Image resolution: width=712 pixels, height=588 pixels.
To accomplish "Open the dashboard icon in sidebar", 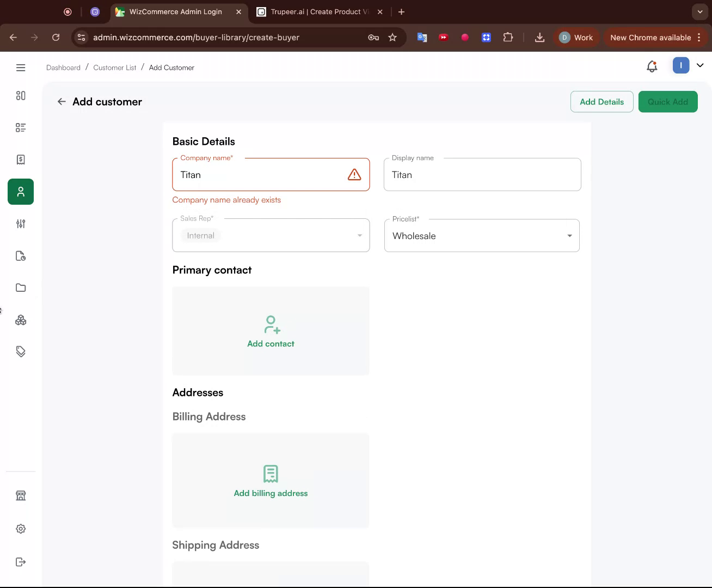I will click(21, 96).
